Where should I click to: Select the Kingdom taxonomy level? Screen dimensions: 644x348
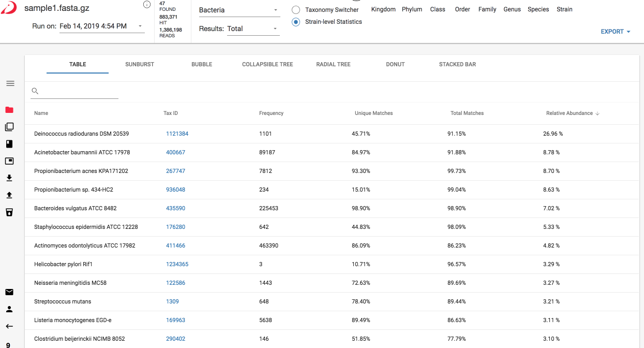[383, 9]
